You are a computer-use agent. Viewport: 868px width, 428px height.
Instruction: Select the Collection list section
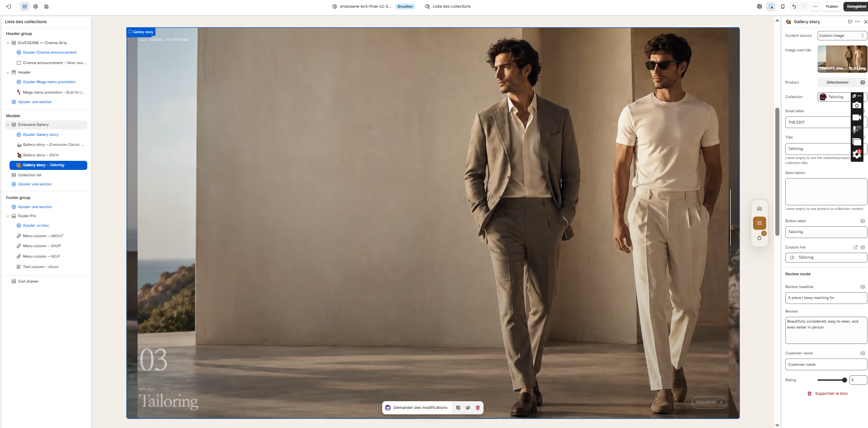click(30, 175)
